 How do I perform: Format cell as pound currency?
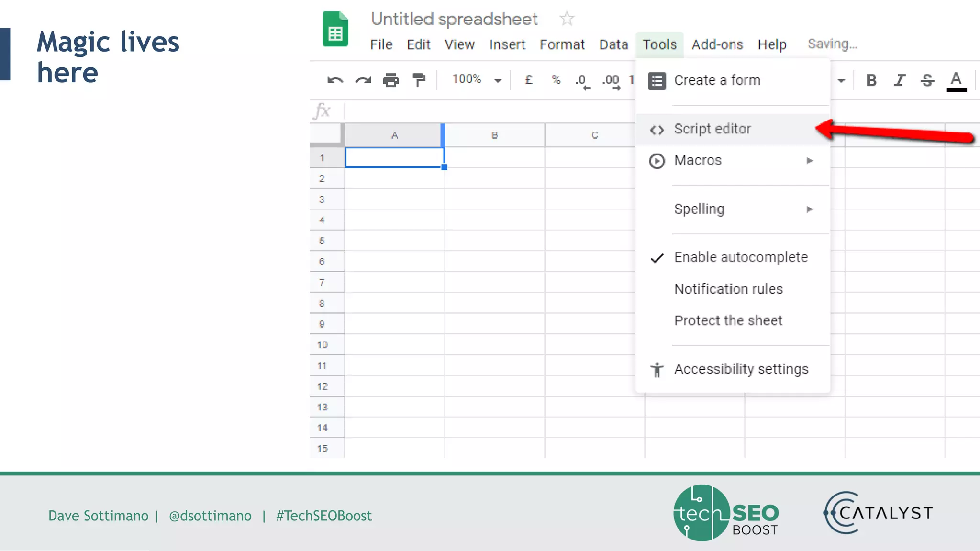click(528, 80)
